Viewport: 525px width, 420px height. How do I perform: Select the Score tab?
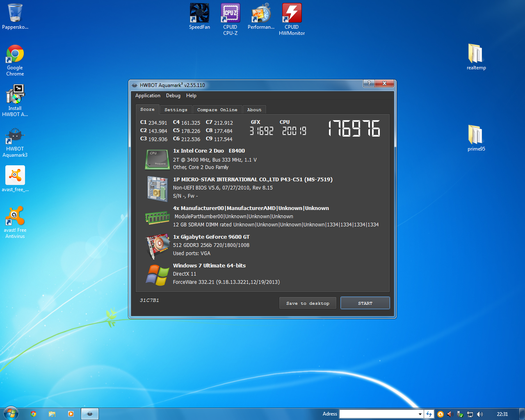[147, 110]
